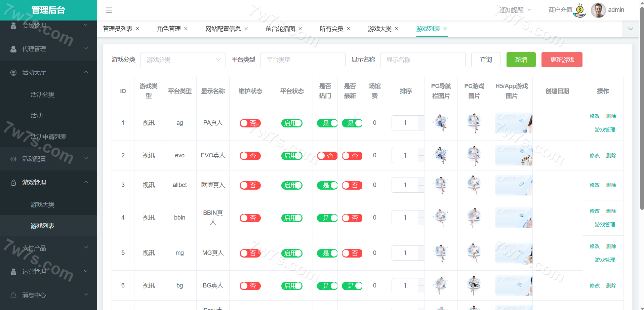This screenshot has height=310, width=644.
Task: Click the green 新增 button
Action: [x=521, y=60]
